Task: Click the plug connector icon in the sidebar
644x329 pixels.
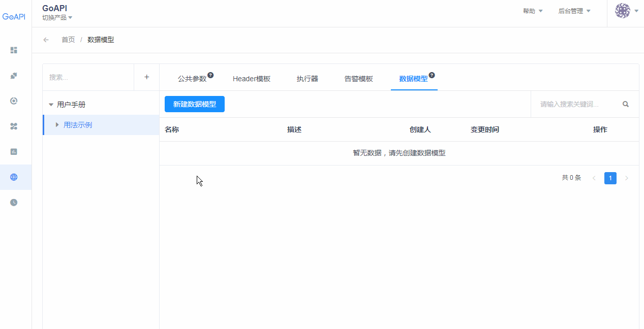Action: 14,76
